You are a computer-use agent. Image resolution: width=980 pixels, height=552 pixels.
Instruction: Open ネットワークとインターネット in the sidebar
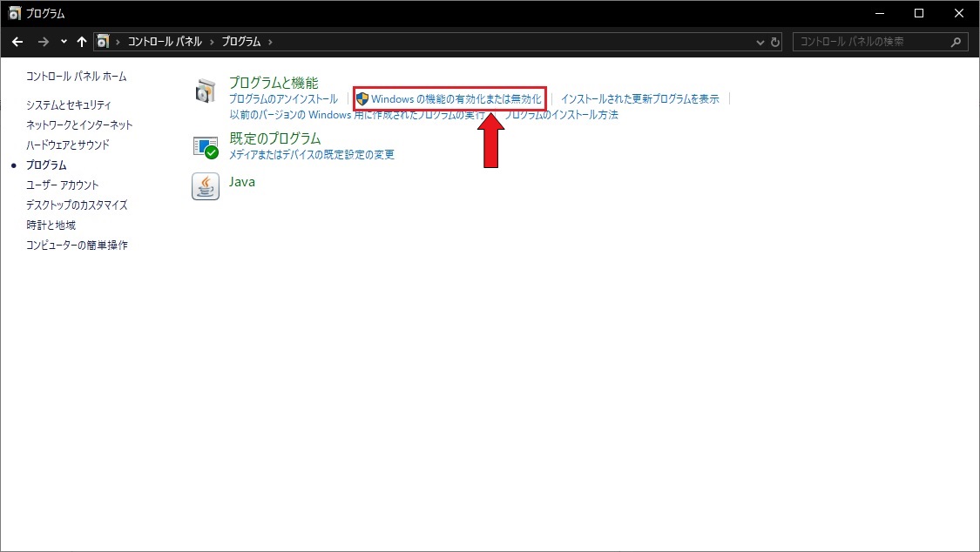tap(79, 125)
